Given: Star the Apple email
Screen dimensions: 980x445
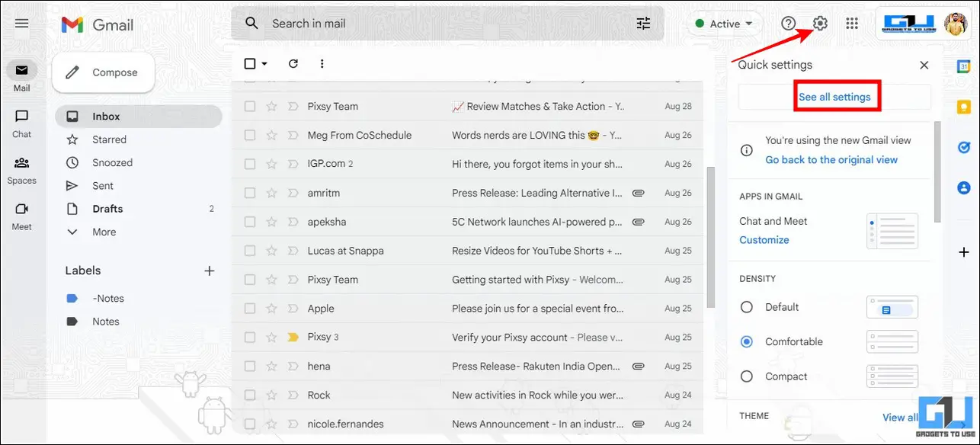Looking at the screenshot, I should 271,309.
